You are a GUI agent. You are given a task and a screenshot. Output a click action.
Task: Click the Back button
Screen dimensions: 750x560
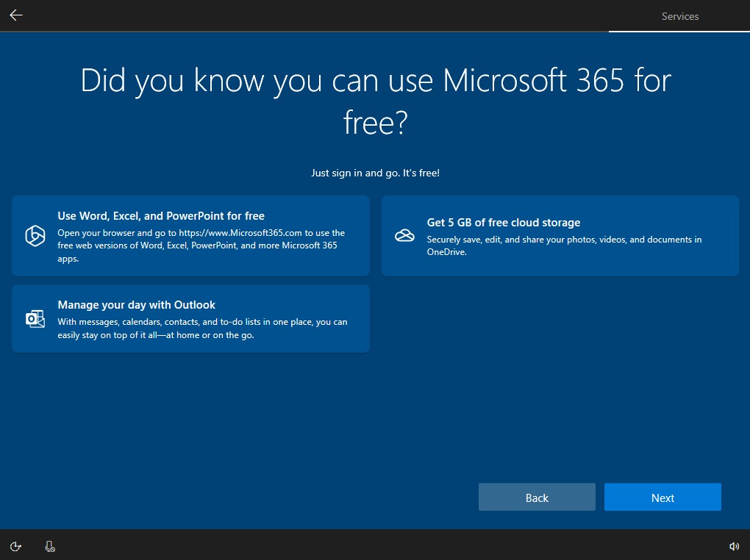537,498
